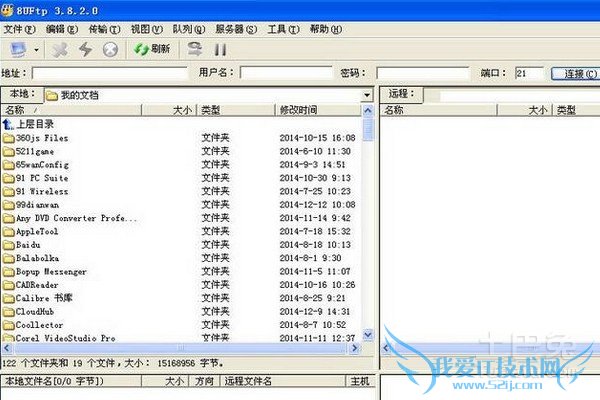Select the 99dianwan folder icon
The image size is (600, 400).
tap(8, 205)
